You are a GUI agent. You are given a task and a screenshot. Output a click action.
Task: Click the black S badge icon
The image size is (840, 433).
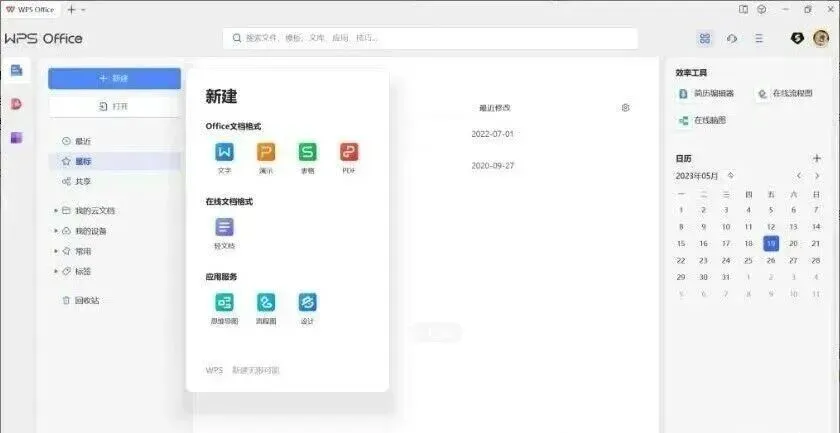click(797, 38)
